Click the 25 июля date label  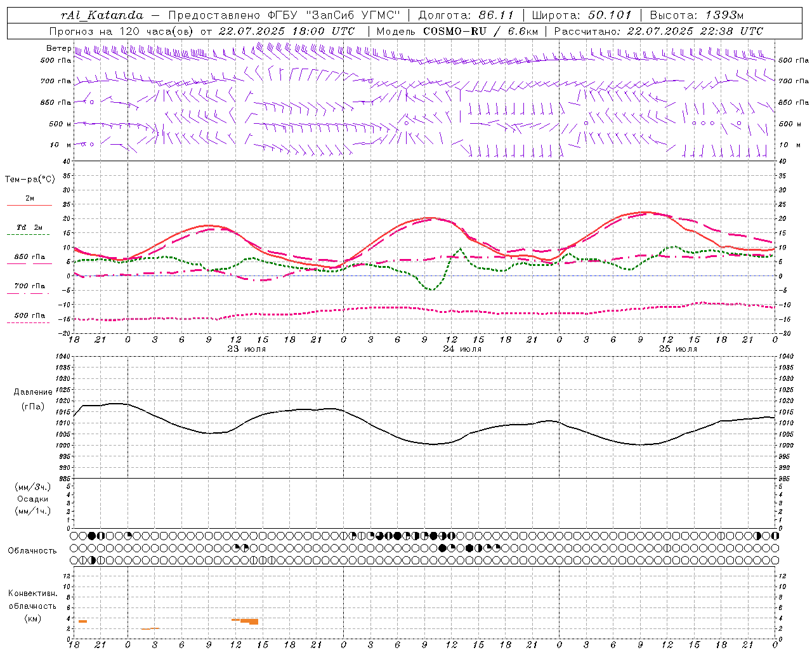[x=678, y=349]
